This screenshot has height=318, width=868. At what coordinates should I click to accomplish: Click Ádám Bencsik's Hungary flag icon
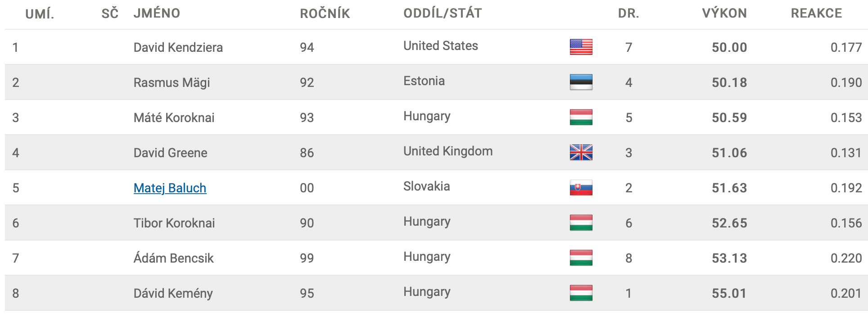click(581, 258)
